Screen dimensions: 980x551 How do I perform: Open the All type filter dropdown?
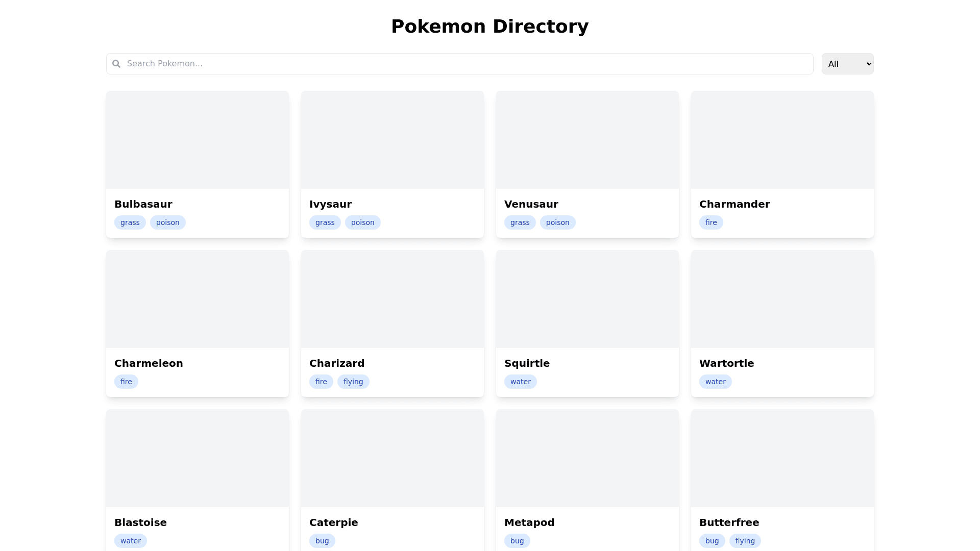847,64
